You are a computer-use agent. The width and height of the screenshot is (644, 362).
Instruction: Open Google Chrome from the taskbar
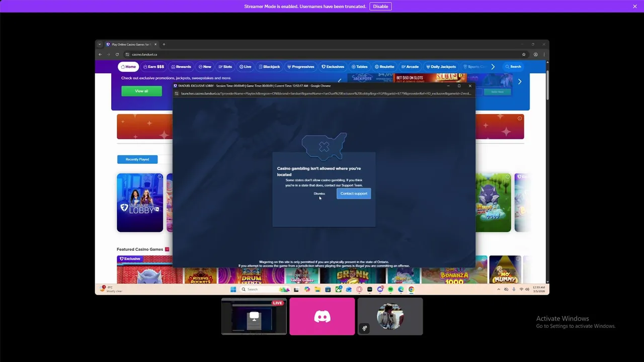pyautogui.click(x=412, y=289)
